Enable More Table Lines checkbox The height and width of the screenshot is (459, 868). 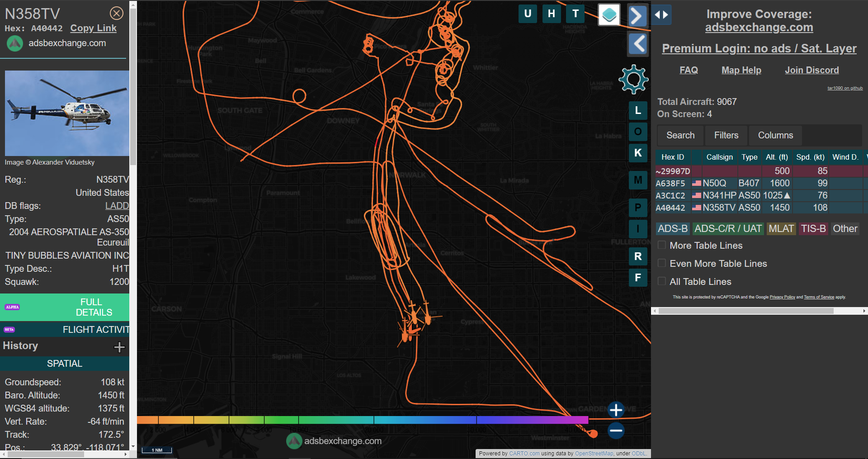point(662,245)
